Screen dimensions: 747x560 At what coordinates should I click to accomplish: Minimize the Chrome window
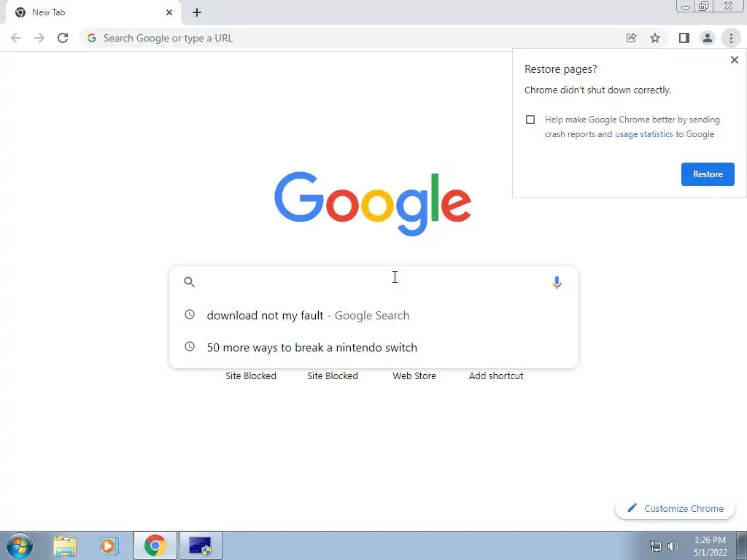[x=686, y=6]
